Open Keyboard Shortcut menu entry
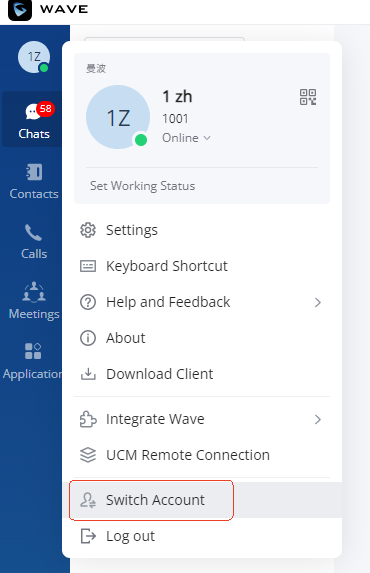This screenshot has width=370, height=573. pos(202,266)
